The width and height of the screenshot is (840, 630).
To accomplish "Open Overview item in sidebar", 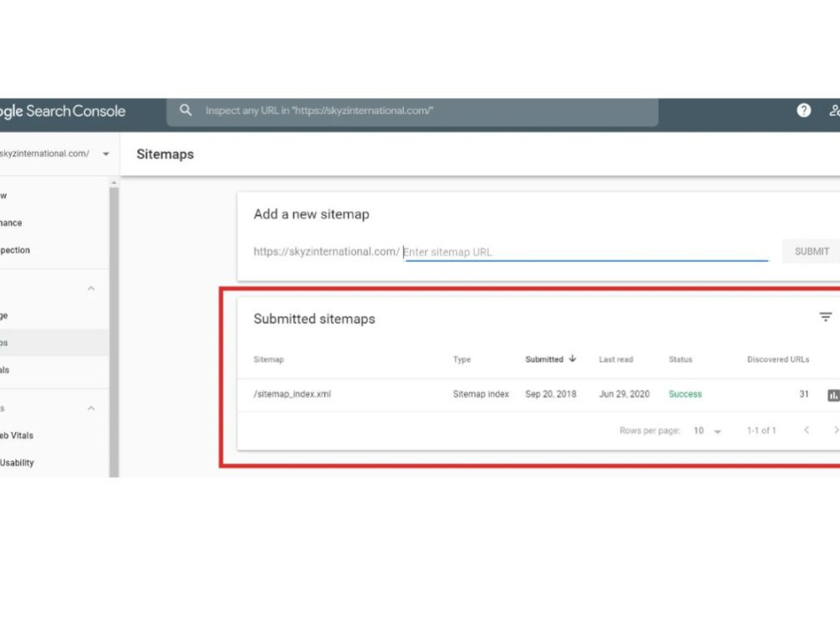I will point(54,196).
